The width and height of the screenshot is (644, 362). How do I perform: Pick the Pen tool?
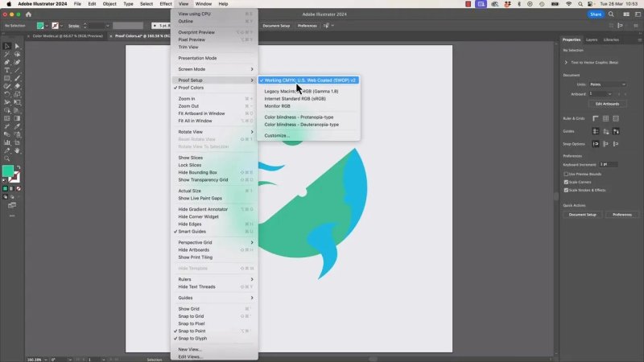(7, 62)
